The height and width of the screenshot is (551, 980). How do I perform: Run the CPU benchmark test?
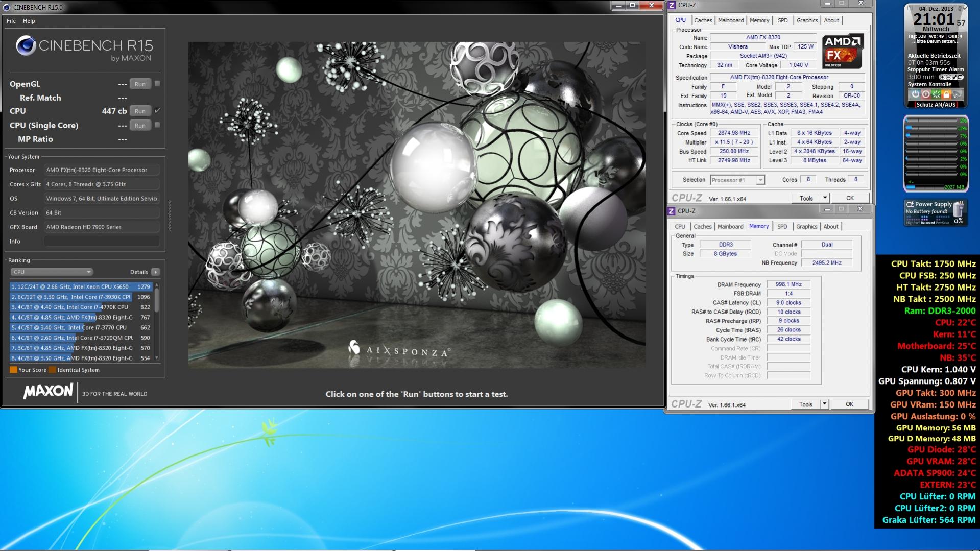click(140, 111)
